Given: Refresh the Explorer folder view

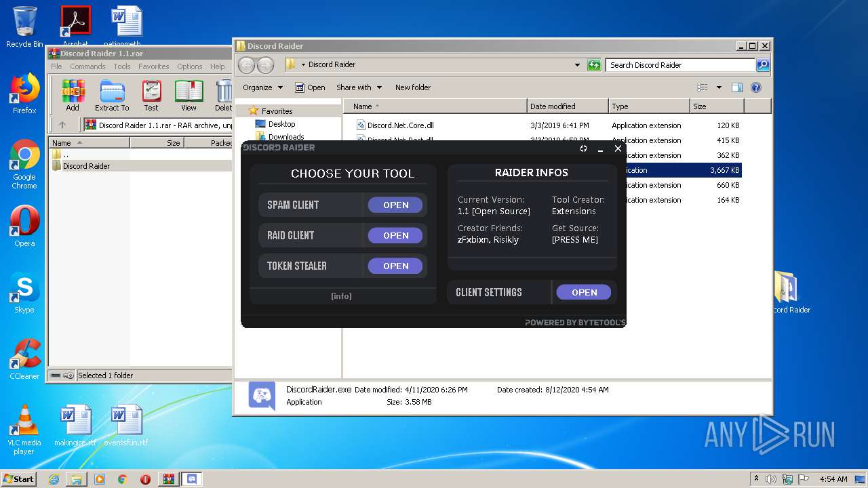Looking at the screenshot, I should [x=594, y=65].
